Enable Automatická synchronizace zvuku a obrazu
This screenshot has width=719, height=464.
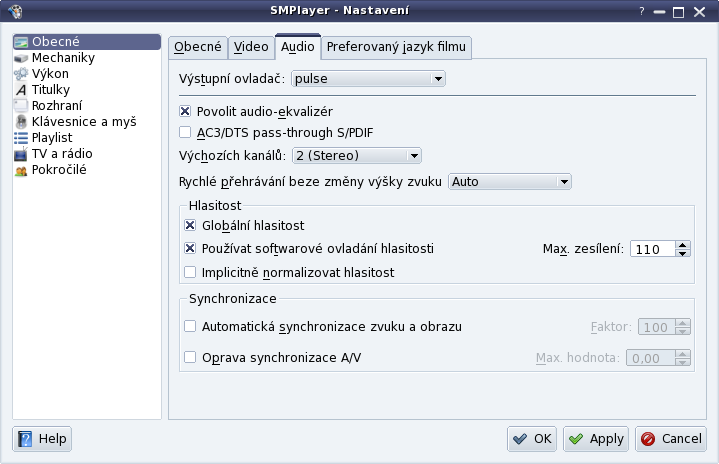[x=190, y=326]
